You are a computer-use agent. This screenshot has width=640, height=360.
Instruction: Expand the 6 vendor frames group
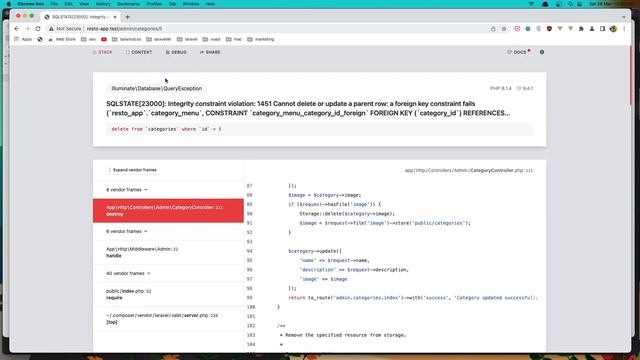click(127, 231)
